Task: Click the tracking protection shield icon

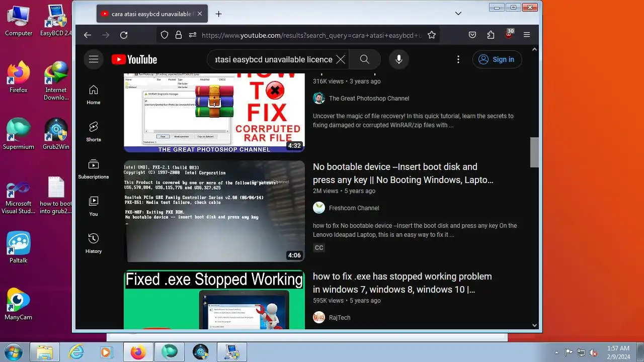Action: tap(165, 35)
